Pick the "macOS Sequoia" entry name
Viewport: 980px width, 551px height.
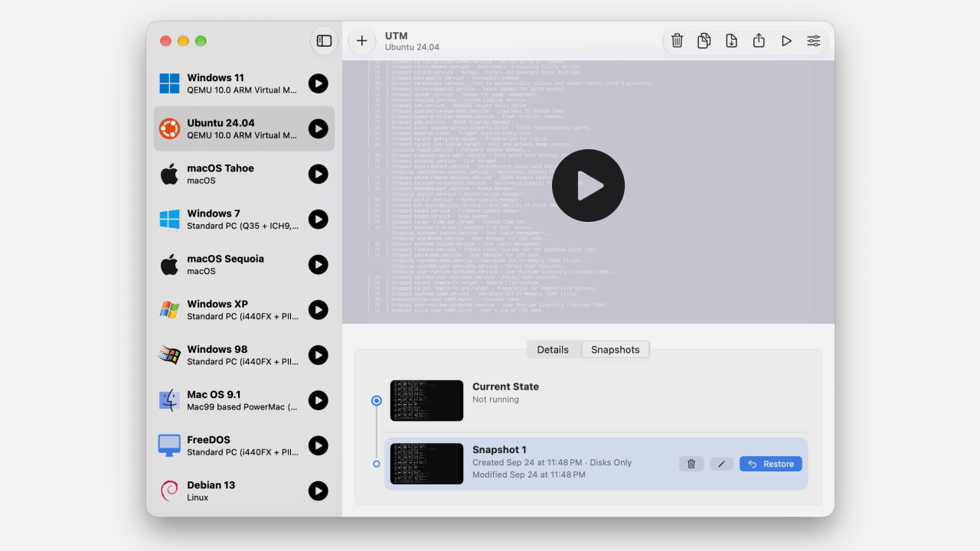point(226,259)
